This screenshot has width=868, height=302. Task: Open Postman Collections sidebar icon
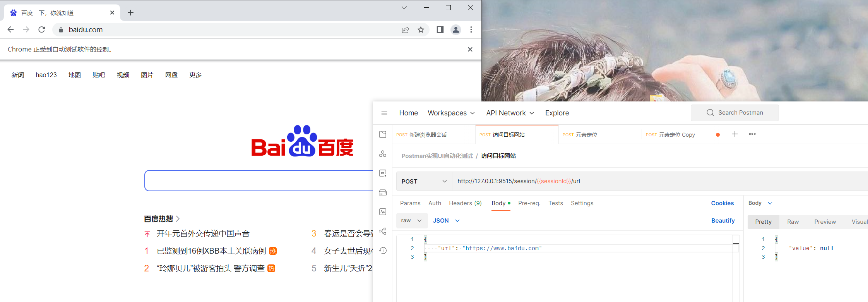(383, 134)
